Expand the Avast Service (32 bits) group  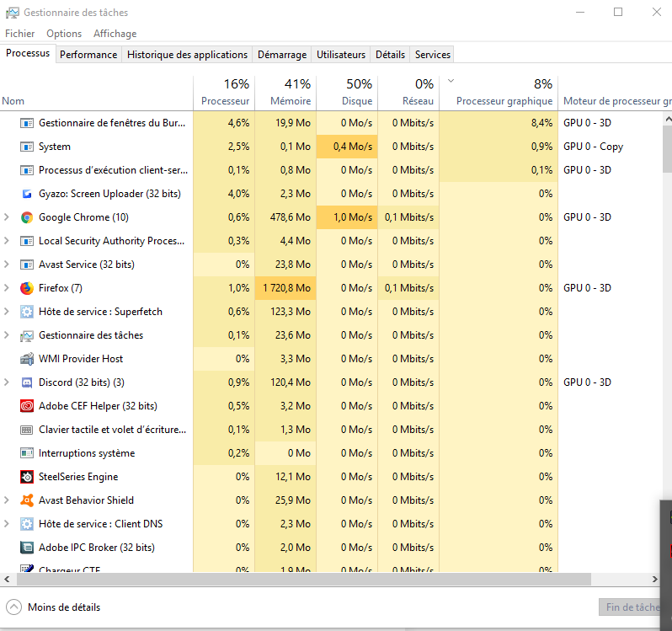pos(7,265)
